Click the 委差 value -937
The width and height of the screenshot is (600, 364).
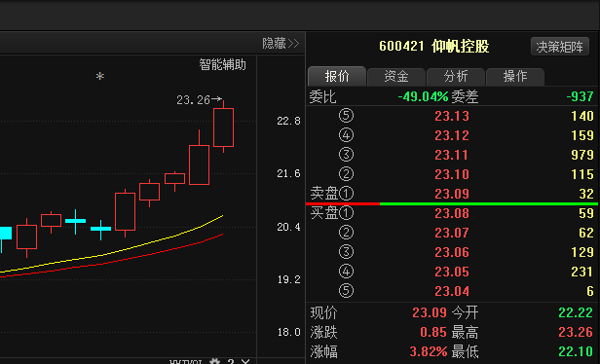(581, 96)
